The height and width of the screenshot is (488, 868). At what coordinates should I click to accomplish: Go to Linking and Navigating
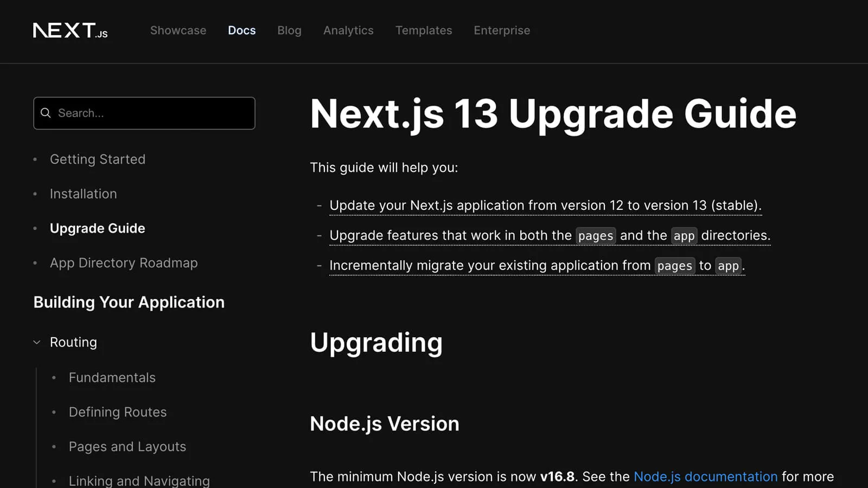click(139, 479)
